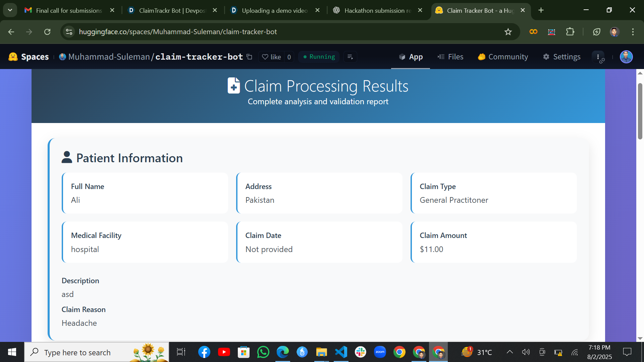The image size is (644, 362).
Task: Open Chrome's three-dot menu
Action: (633, 32)
